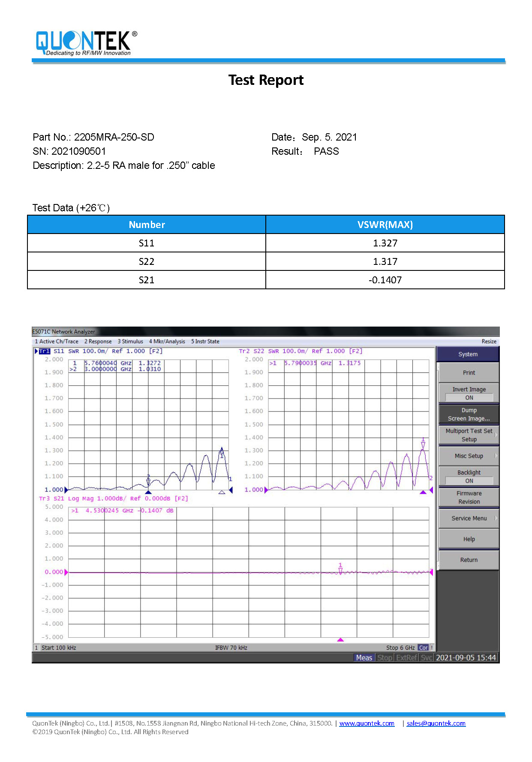Image resolution: width=532 pixels, height=762 pixels.
Task: Click the ExtRef status indicator
Action: (x=406, y=658)
